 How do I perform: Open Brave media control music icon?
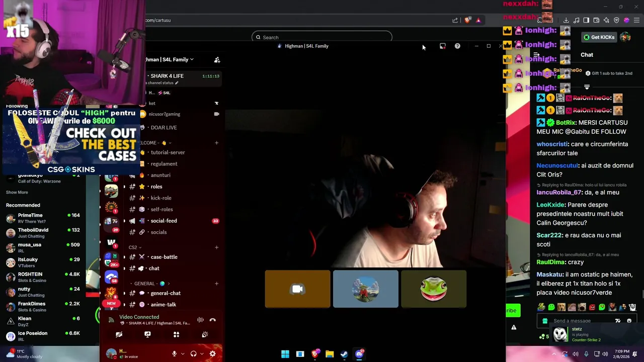576,20
